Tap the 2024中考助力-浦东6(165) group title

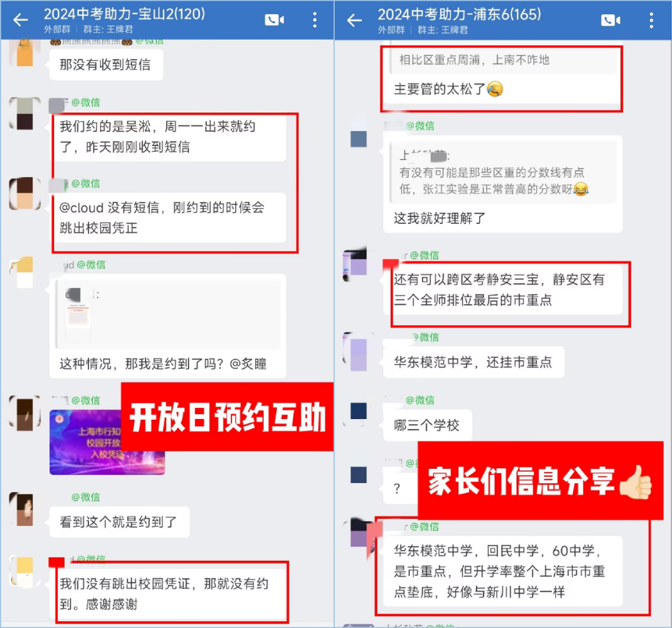pos(459,14)
